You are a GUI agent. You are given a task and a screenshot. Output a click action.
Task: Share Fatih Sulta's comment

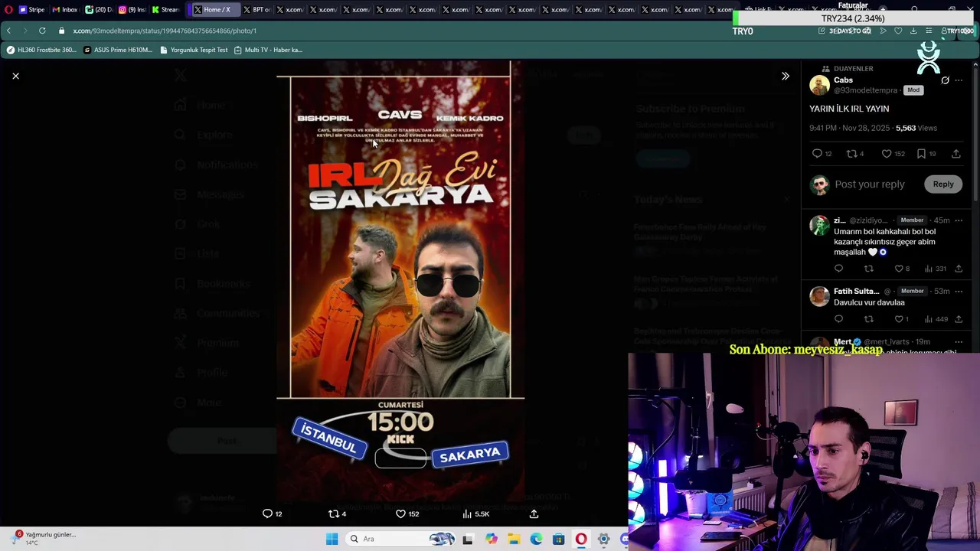tap(959, 319)
